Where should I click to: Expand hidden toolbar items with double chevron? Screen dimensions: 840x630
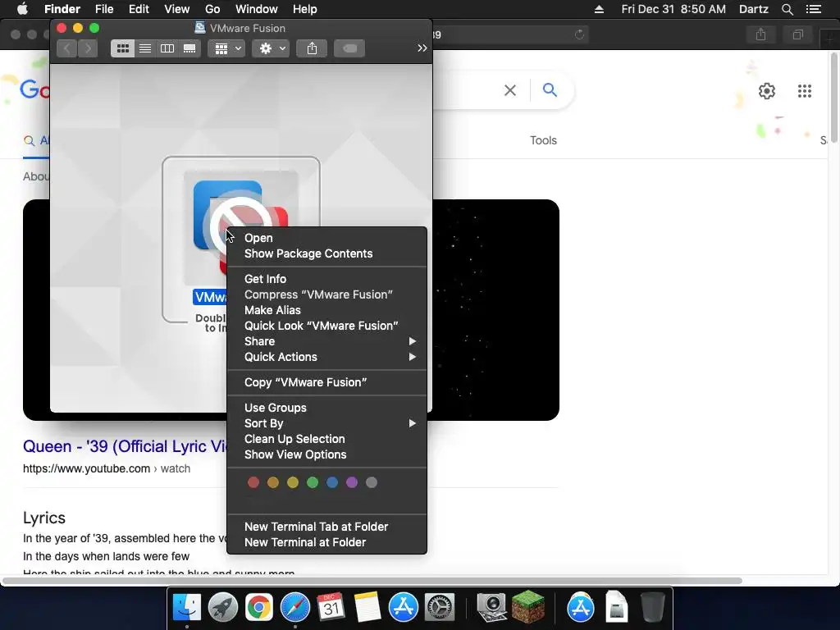click(422, 48)
